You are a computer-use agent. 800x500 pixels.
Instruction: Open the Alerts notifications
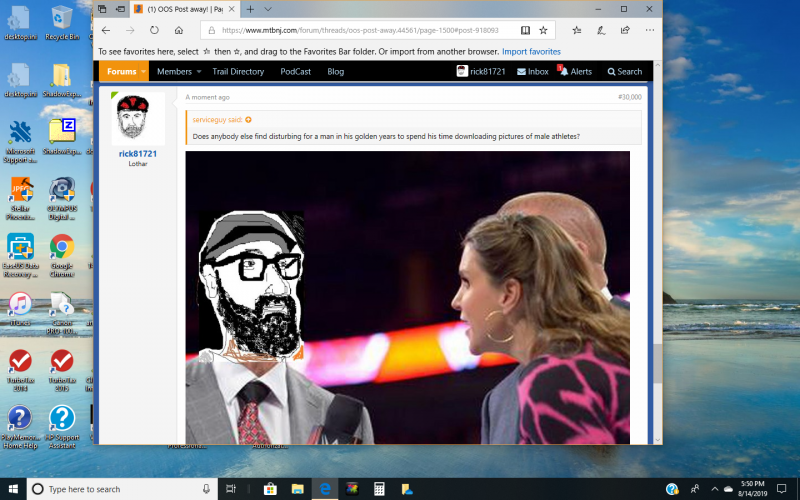pyautogui.click(x=575, y=72)
